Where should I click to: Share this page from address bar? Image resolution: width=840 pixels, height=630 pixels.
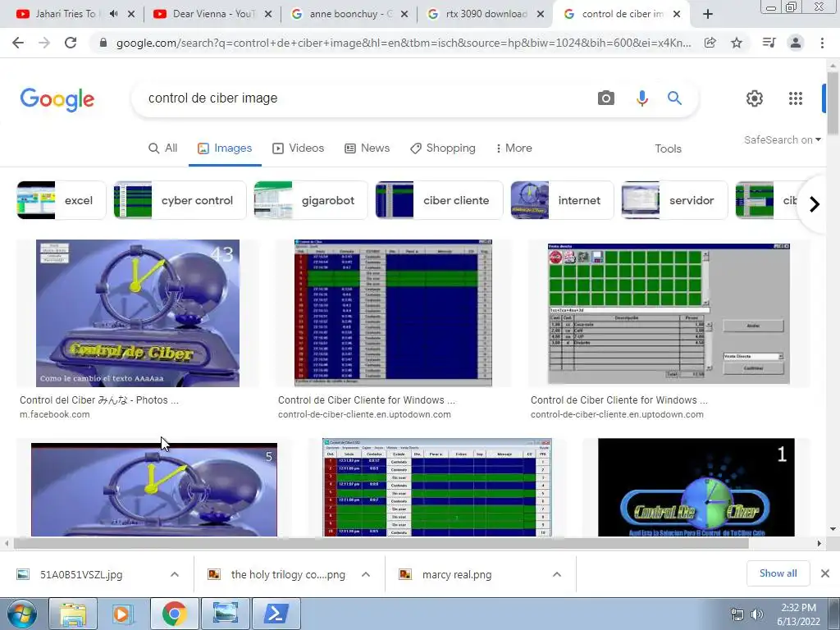(x=710, y=43)
